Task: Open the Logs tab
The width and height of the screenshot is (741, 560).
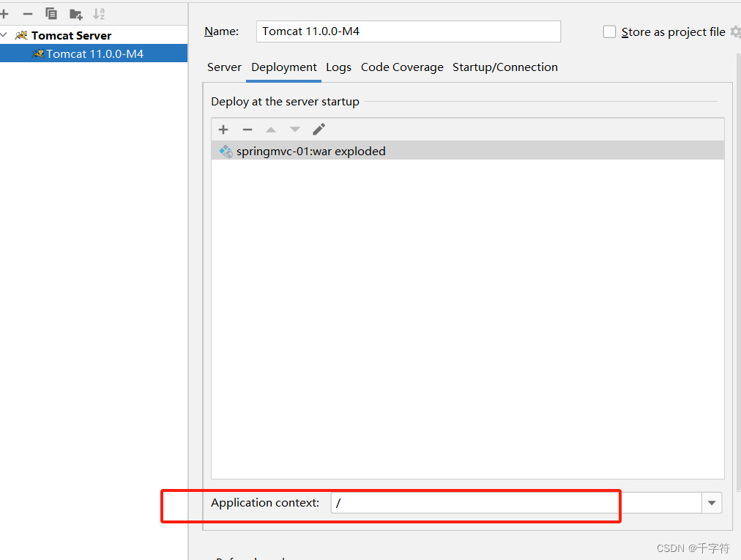Action: tap(338, 67)
